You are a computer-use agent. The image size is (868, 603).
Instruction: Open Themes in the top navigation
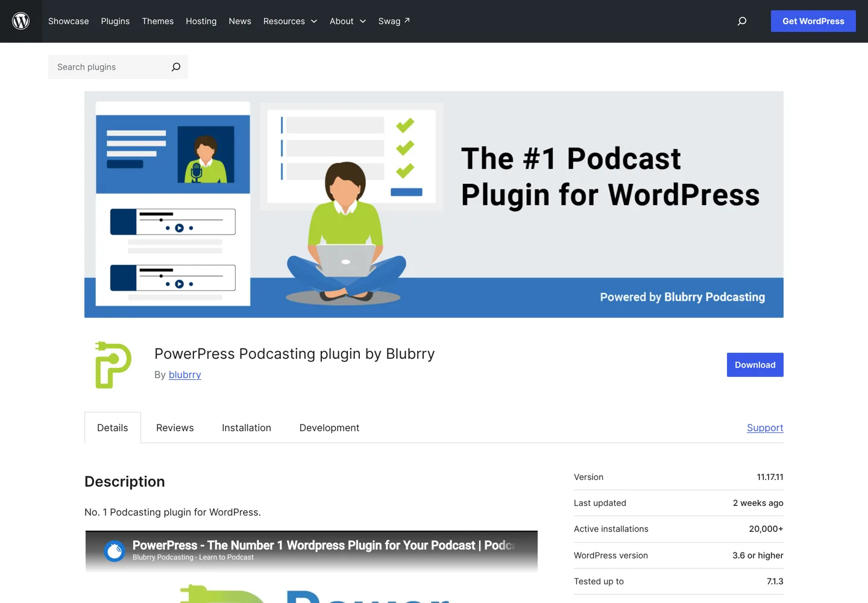[x=158, y=21]
